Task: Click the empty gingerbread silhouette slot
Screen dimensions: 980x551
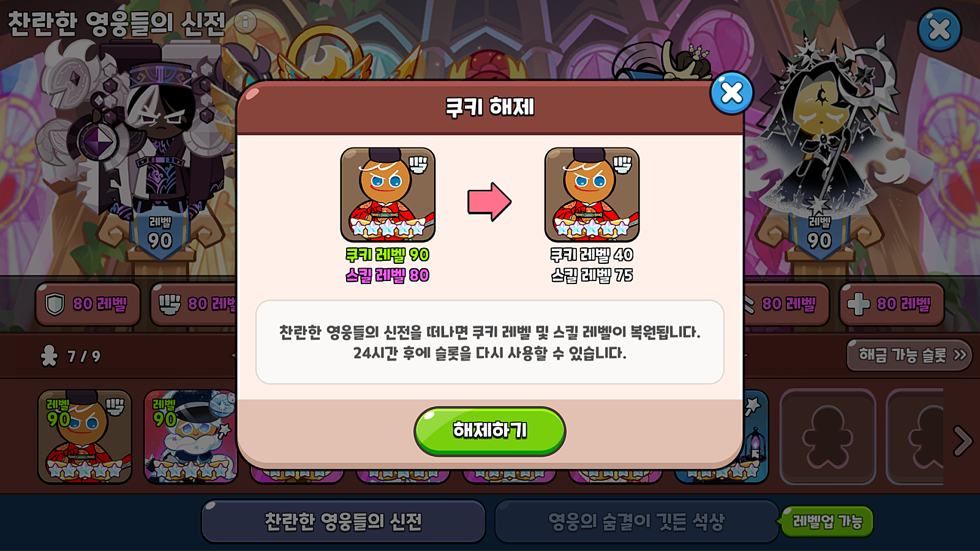Action: tap(827, 437)
